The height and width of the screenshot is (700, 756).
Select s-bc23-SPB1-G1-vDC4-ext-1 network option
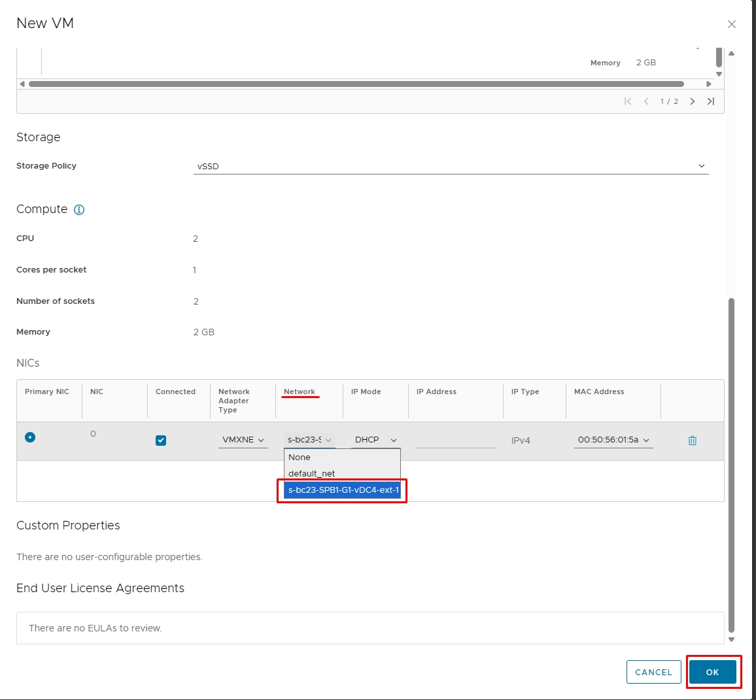[x=342, y=490]
